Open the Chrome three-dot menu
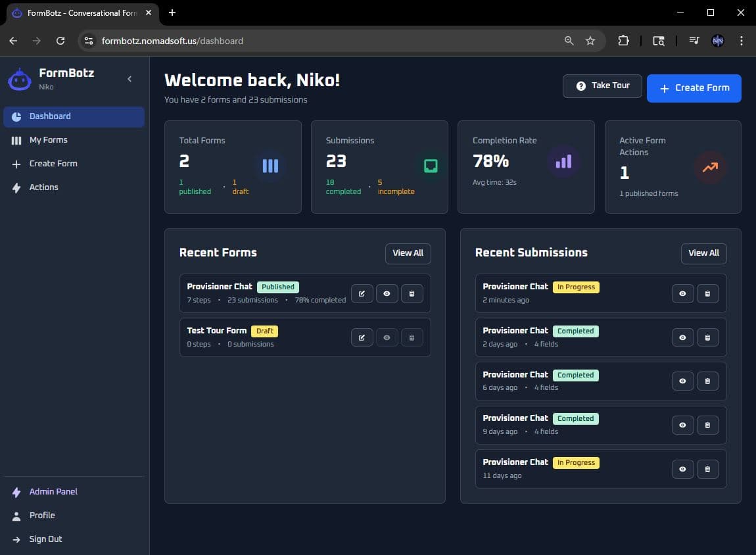This screenshot has height=555, width=756. point(742,41)
